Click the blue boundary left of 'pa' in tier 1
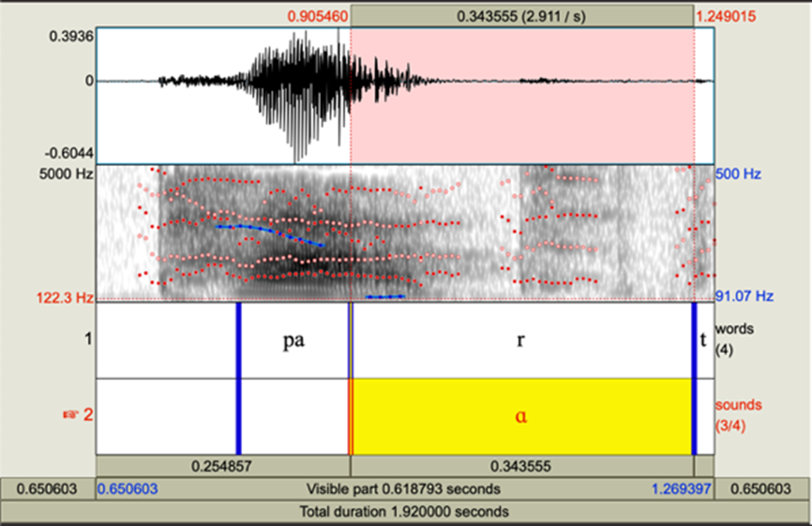This screenshot has width=812, height=526. coord(239,340)
